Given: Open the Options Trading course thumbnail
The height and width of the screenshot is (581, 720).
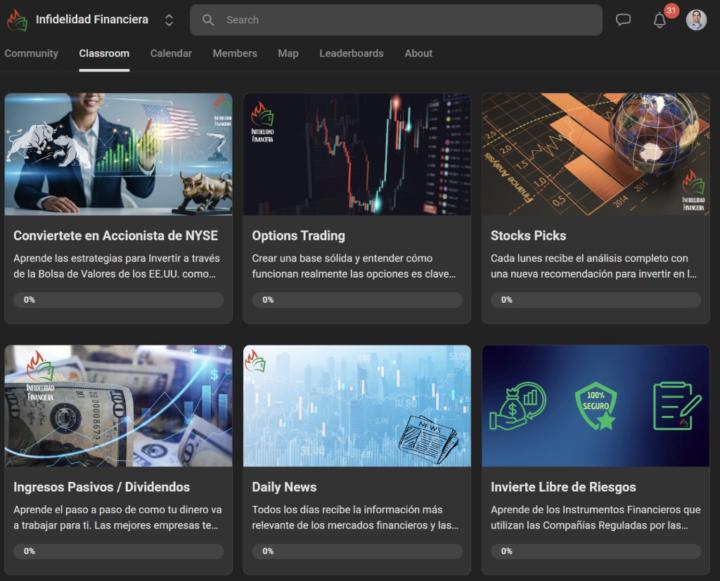Looking at the screenshot, I should [x=357, y=154].
